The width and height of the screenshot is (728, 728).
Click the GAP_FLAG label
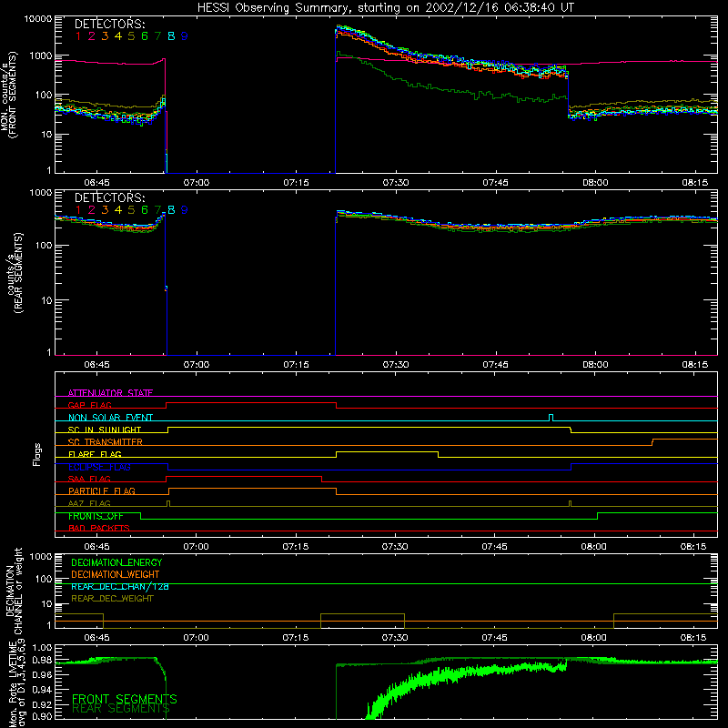(89, 405)
